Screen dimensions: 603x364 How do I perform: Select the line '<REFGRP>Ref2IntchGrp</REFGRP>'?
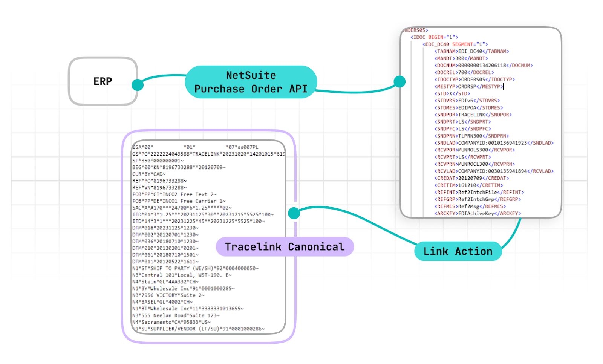[x=478, y=199]
